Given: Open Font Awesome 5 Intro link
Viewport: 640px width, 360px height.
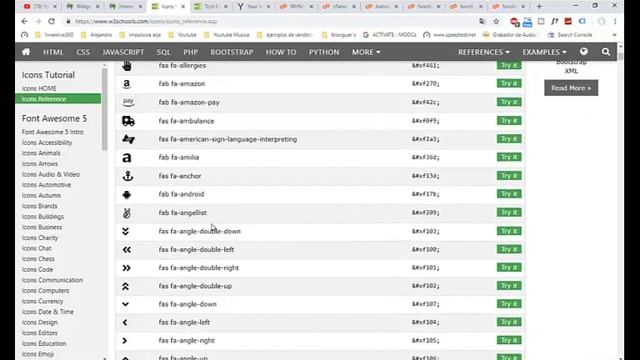Looking at the screenshot, I should [53, 132].
